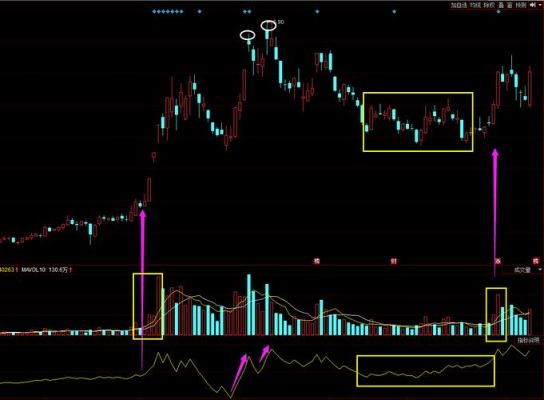Click the tallest cyan volume bar
This screenshot has height=400, width=544.
pyautogui.click(x=249, y=305)
